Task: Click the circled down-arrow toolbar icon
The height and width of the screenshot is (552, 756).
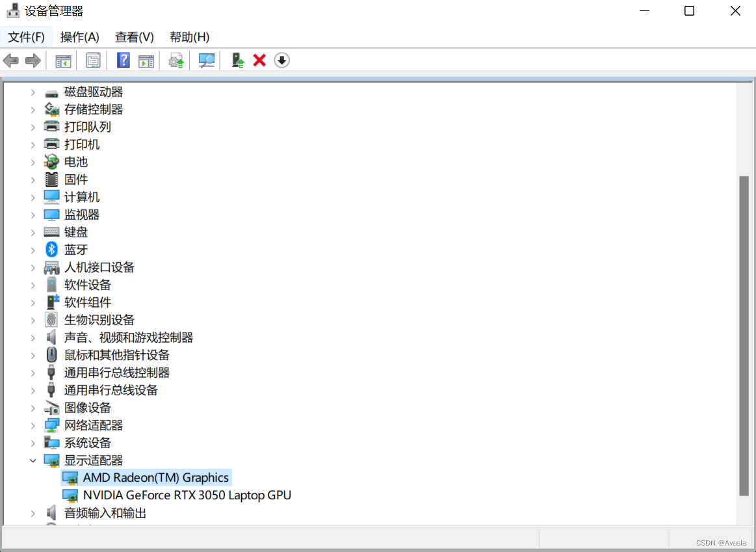Action: (x=281, y=60)
